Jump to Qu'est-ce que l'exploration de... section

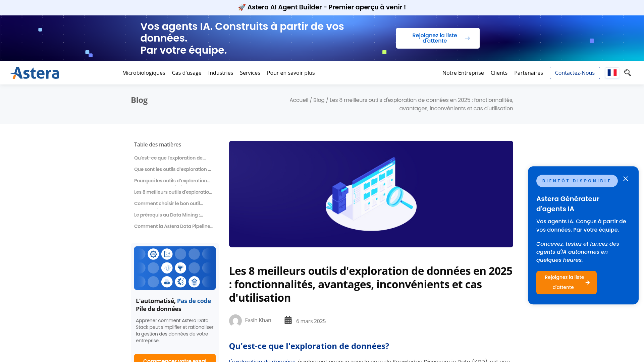tap(170, 158)
